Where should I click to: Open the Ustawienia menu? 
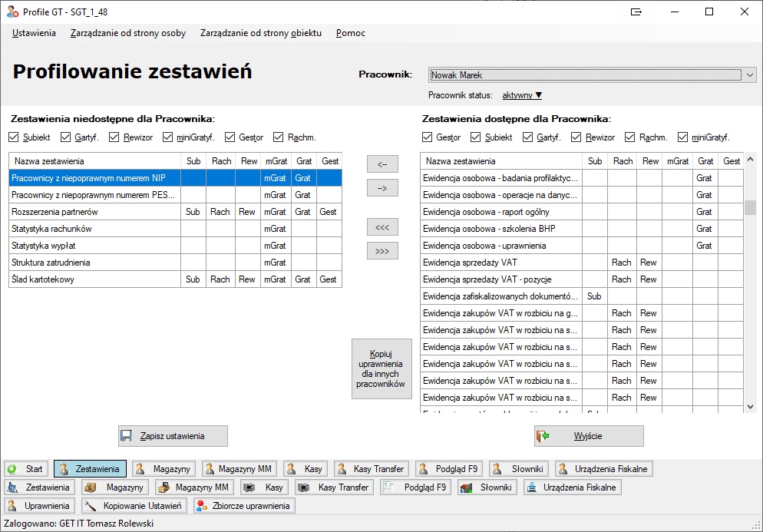(34, 33)
